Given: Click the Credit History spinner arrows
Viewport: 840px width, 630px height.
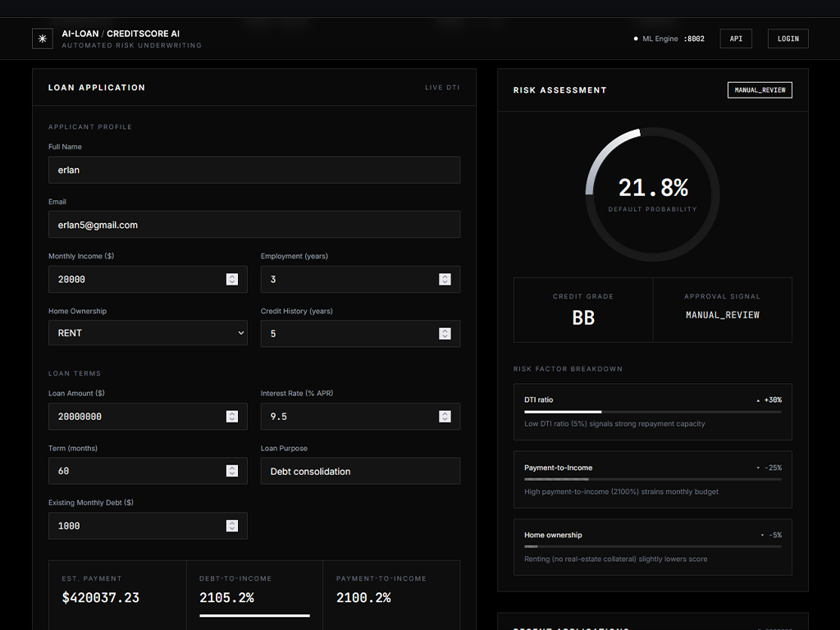Looking at the screenshot, I should 445,334.
